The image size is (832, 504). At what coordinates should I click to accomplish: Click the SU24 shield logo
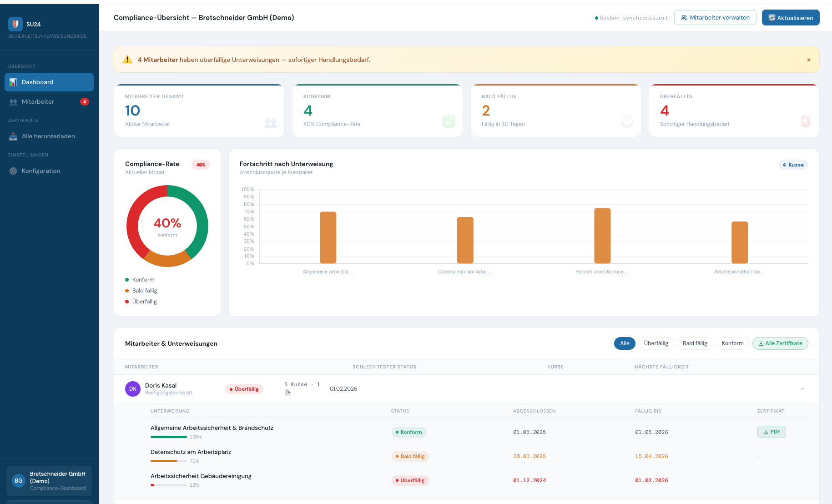point(15,23)
